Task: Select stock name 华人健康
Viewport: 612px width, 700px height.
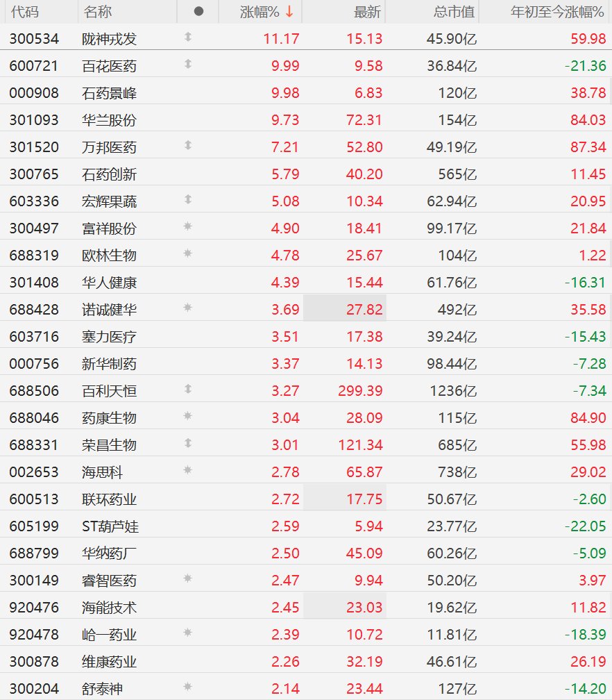Action: pyautogui.click(x=110, y=283)
